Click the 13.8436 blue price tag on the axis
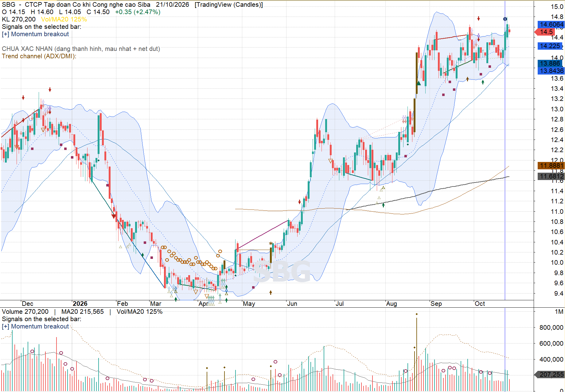 point(551,71)
